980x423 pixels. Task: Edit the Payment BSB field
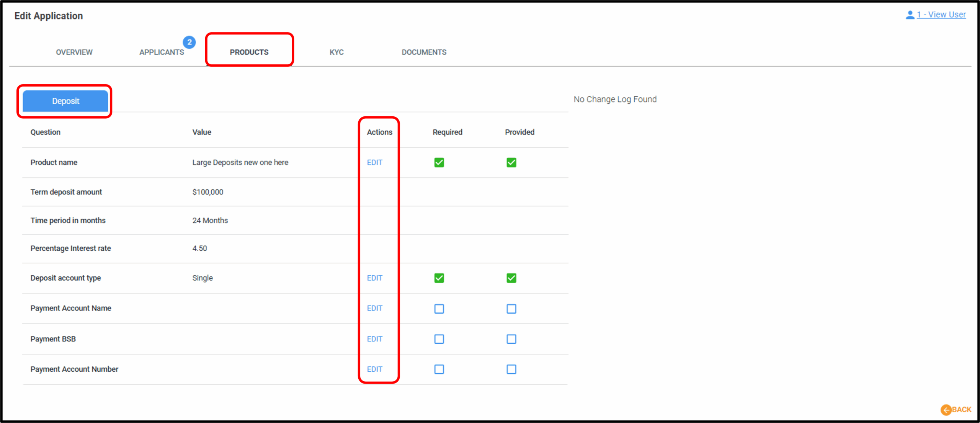coord(374,339)
